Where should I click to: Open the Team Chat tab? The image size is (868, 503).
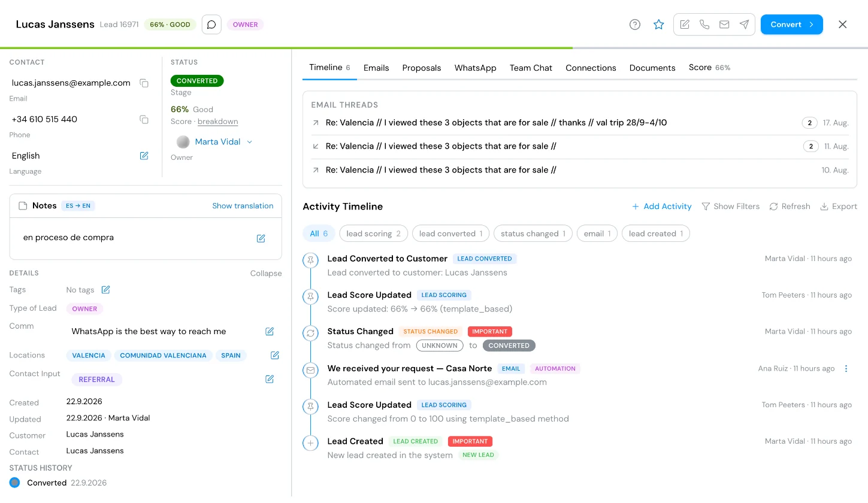[x=531, y=68]
